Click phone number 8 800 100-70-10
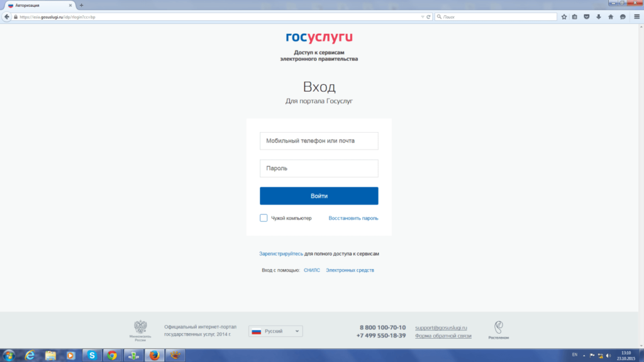 pyautogui.click(x=382, y=327)
